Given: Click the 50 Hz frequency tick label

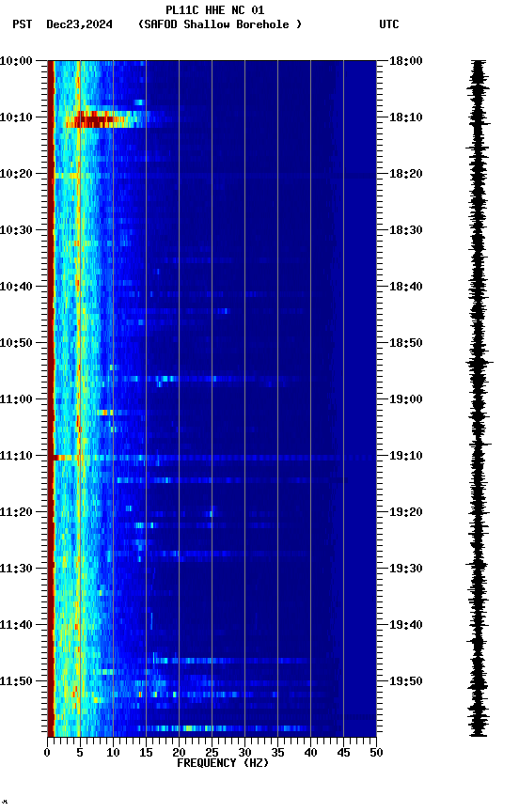Looking at the screenshot, I should pyautogui.click(x=377, y=754).
